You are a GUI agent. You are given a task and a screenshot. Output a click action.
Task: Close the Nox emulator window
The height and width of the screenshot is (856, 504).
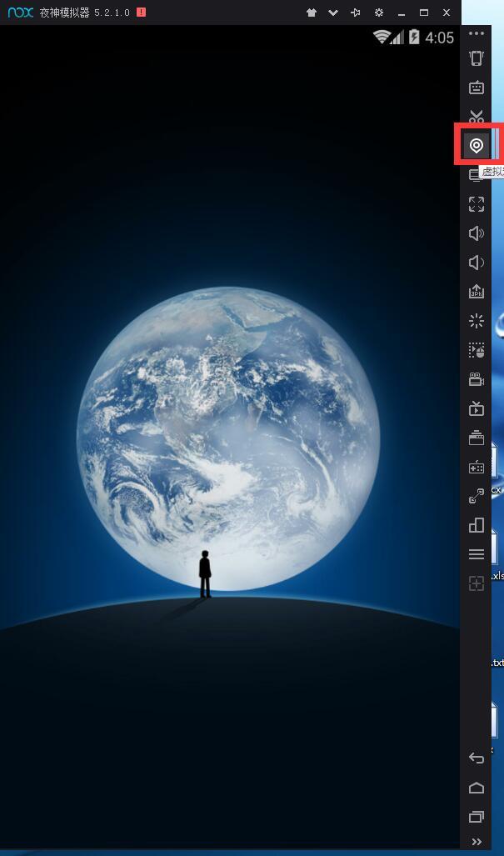(447, 13)
